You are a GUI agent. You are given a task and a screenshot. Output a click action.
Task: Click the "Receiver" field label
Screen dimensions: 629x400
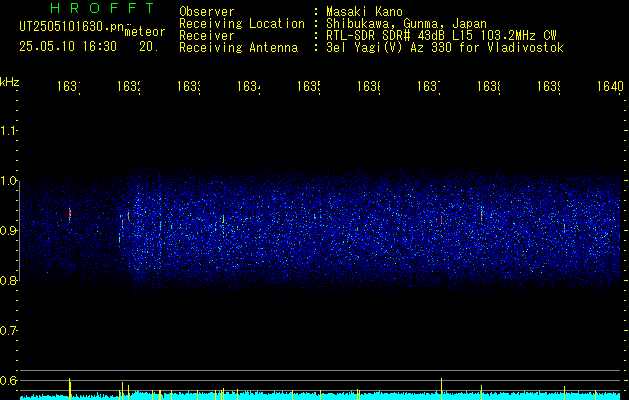207,36
